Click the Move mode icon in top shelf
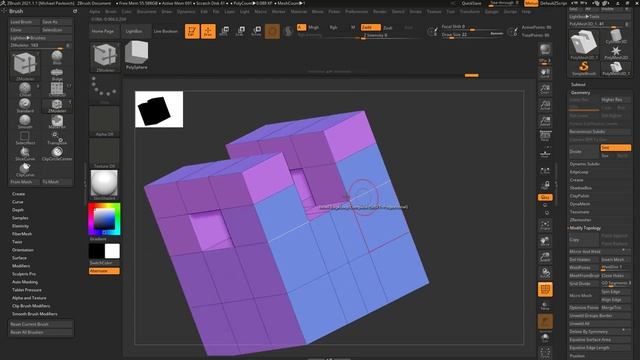 [x=224, y=31]
